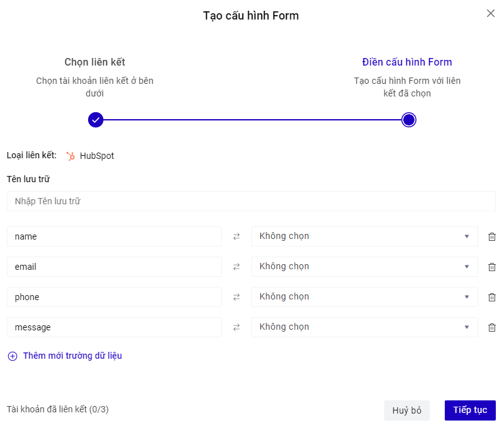Open the dropdown for name mapping
Viewport: 504px width, 430px height.
click(x=364, y=236)
